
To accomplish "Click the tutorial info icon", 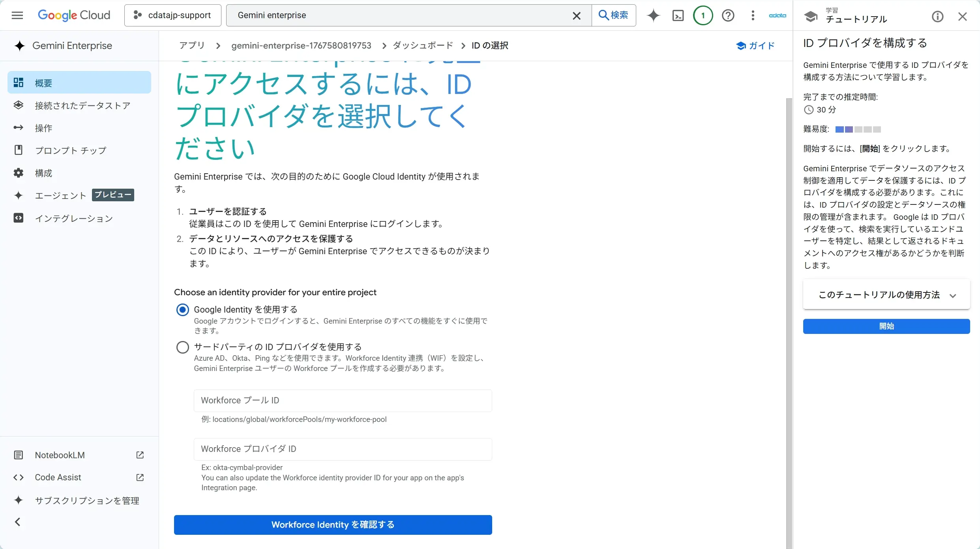I will tap(937, 17).
